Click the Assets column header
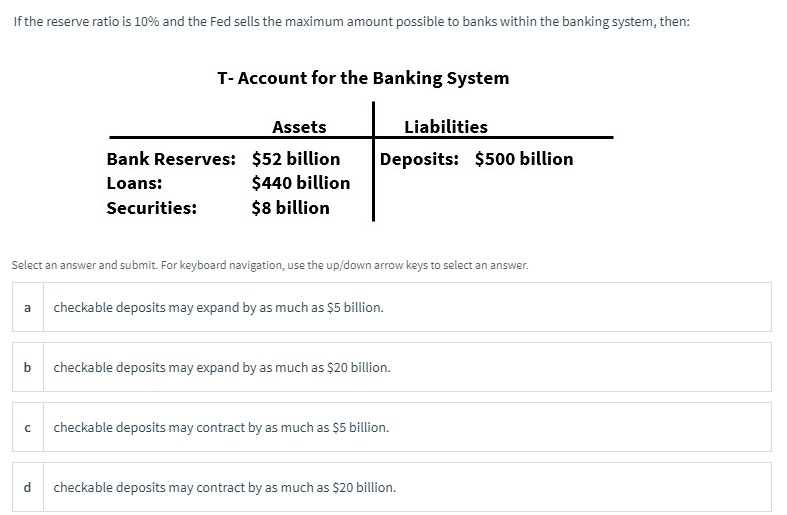The height and width of the screenshot is (515, 787). point(299,127)
